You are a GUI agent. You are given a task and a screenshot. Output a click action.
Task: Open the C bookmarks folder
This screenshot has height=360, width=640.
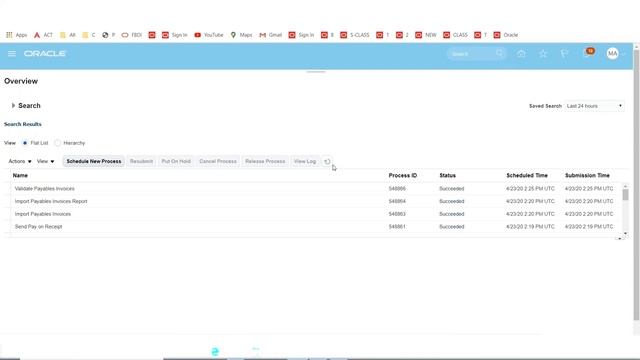pos(89,35)
